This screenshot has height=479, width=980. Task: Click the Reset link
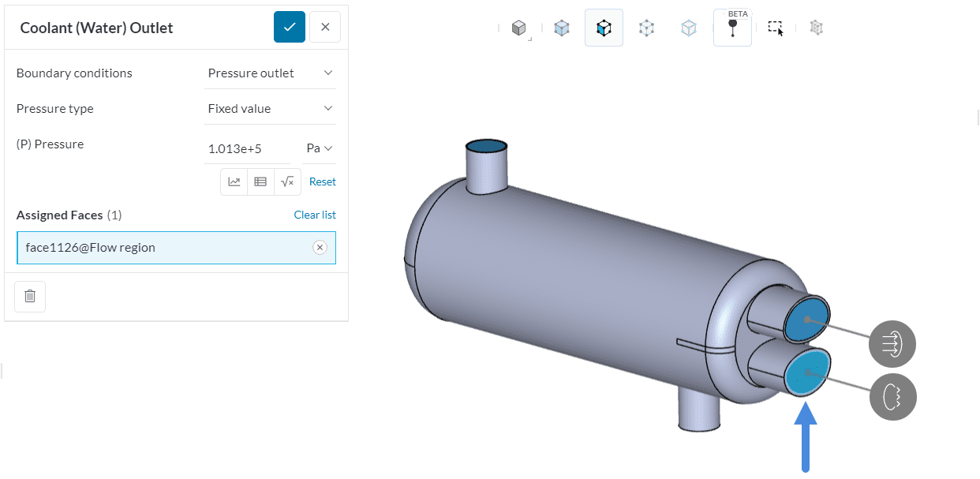[x=322, y=181]
